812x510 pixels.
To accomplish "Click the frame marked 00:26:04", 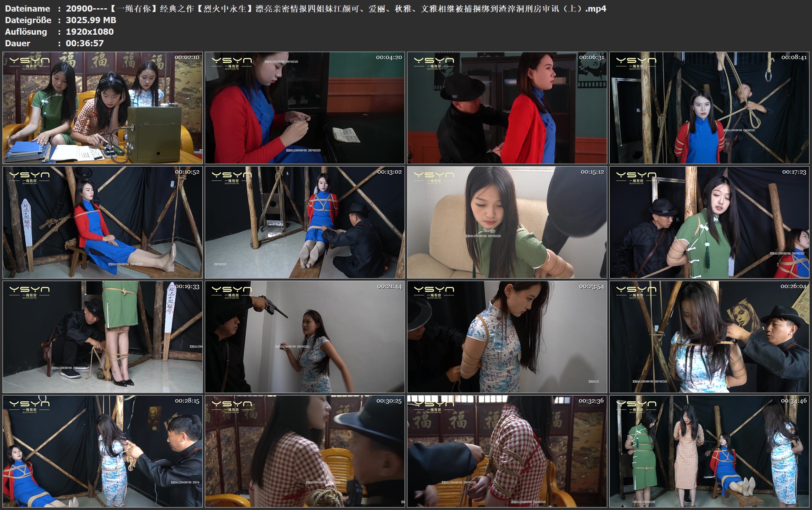I will coord(709,337).
